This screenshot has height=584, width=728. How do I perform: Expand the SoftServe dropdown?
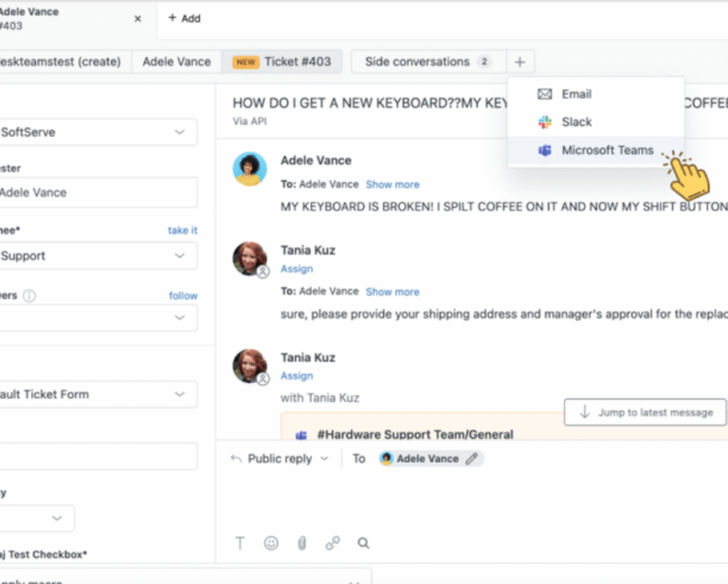(99, 133)
